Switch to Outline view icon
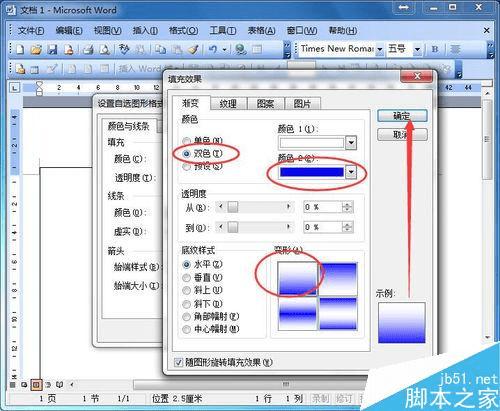The height and width of the screenshot is (411, 500). click(x=48, y=385)
